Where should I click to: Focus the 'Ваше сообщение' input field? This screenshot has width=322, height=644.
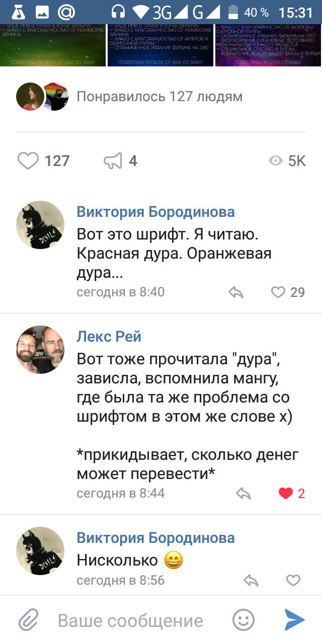(x=131, y=620)
